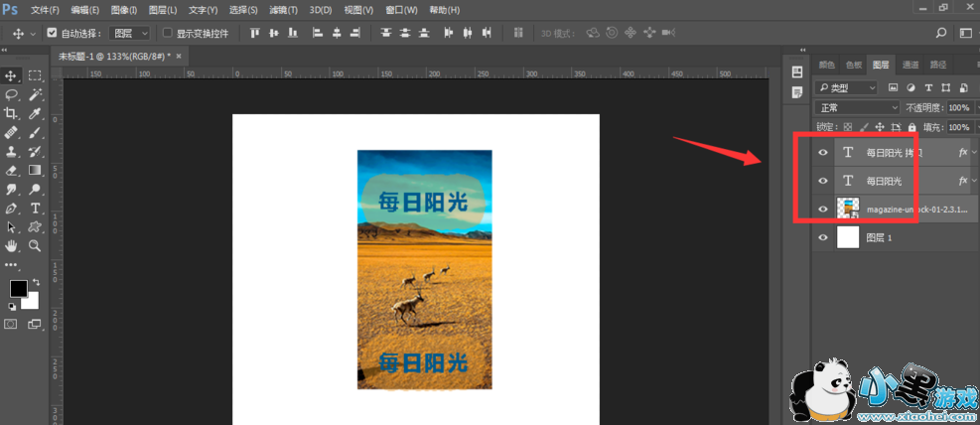Screen dimensions: 980x425
Task: Open the 文件(F) menu
Action: 46,10
